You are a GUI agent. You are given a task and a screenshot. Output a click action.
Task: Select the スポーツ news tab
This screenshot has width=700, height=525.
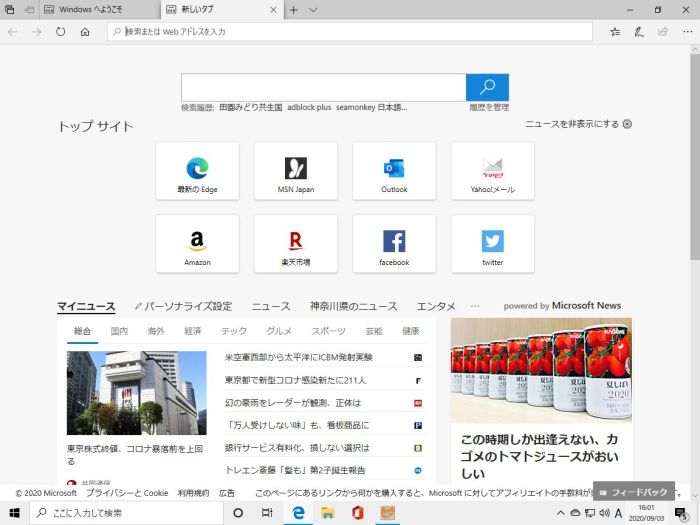[x=328, y=331]
